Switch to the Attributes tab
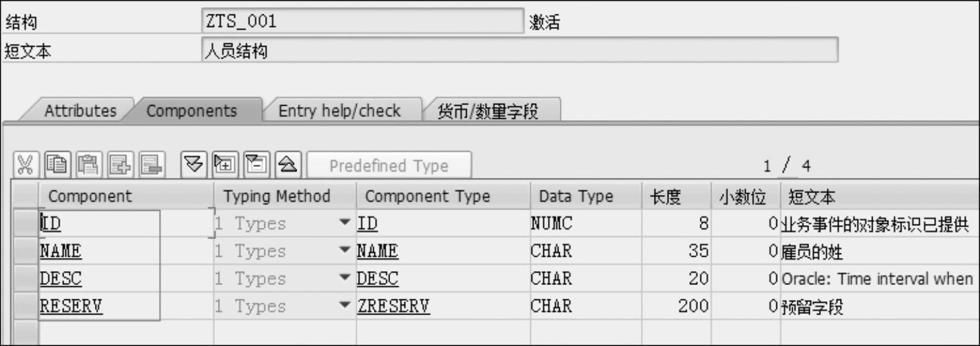The width and height of the screenshot is (980, 346). [x=80, y=111]
